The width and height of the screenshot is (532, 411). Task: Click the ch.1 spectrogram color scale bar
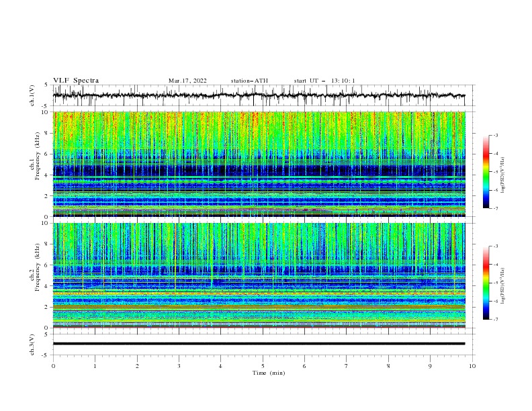tap(486, 172)
